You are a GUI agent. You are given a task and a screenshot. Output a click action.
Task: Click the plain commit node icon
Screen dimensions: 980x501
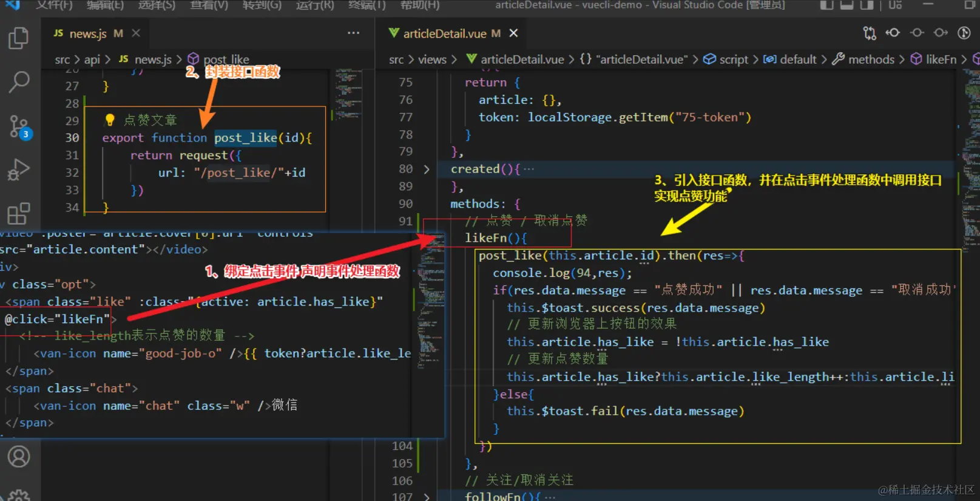tap(917, 33)
